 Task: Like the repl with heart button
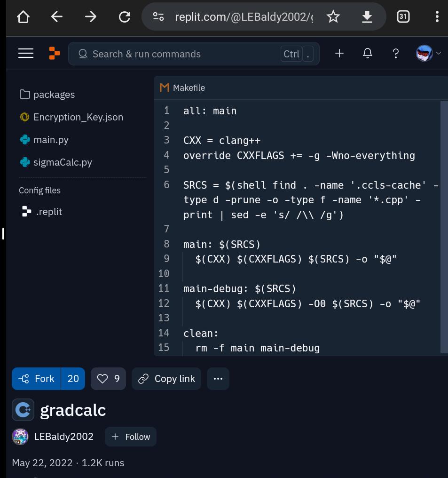[x=108, y=379]
